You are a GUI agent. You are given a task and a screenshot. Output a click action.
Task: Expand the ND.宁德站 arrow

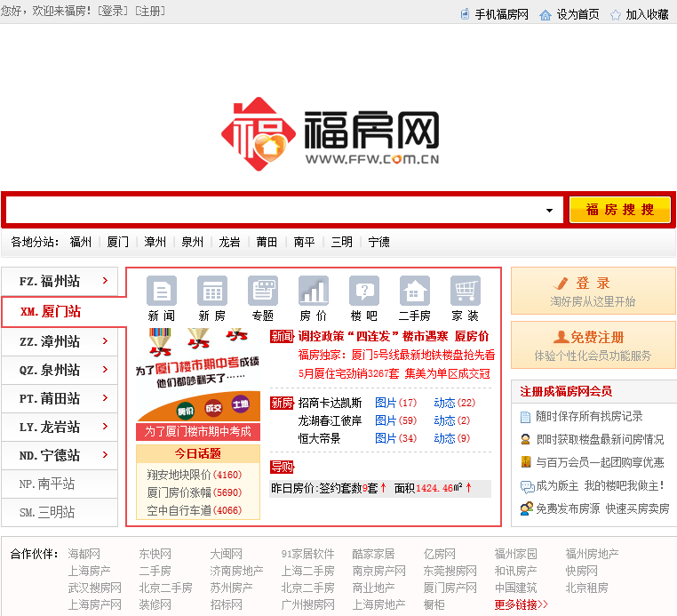coord(106,455)
